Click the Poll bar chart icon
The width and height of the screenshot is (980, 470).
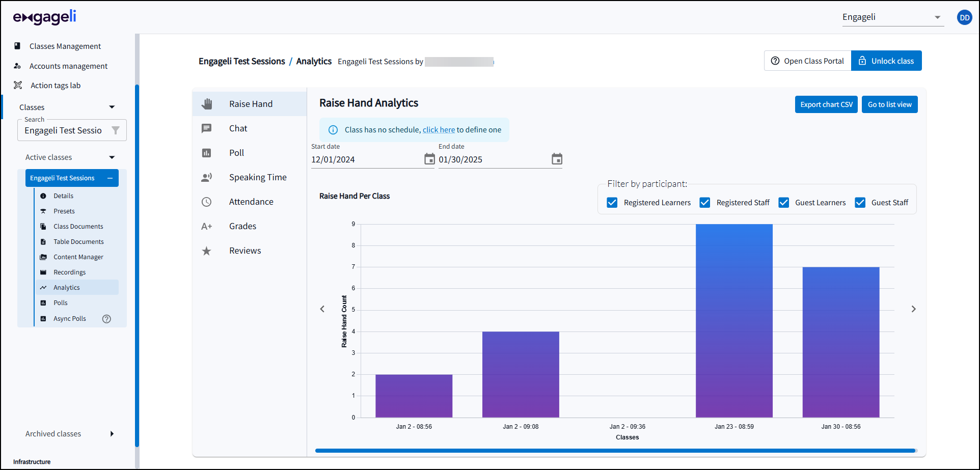[x=206, y=153]
